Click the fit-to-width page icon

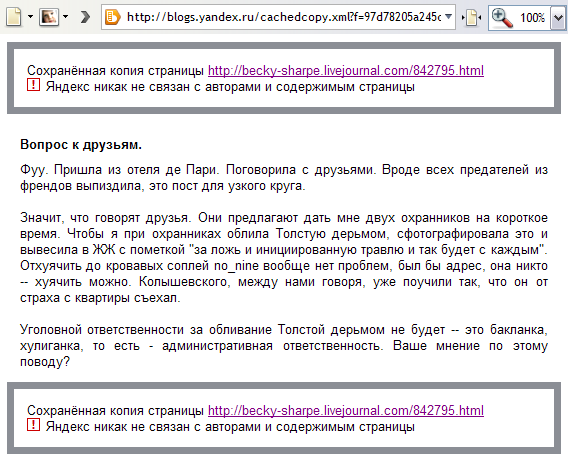[471, 17]
